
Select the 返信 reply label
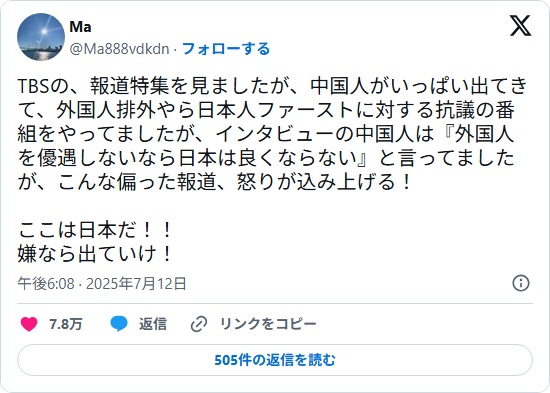[x=153, y=324]
